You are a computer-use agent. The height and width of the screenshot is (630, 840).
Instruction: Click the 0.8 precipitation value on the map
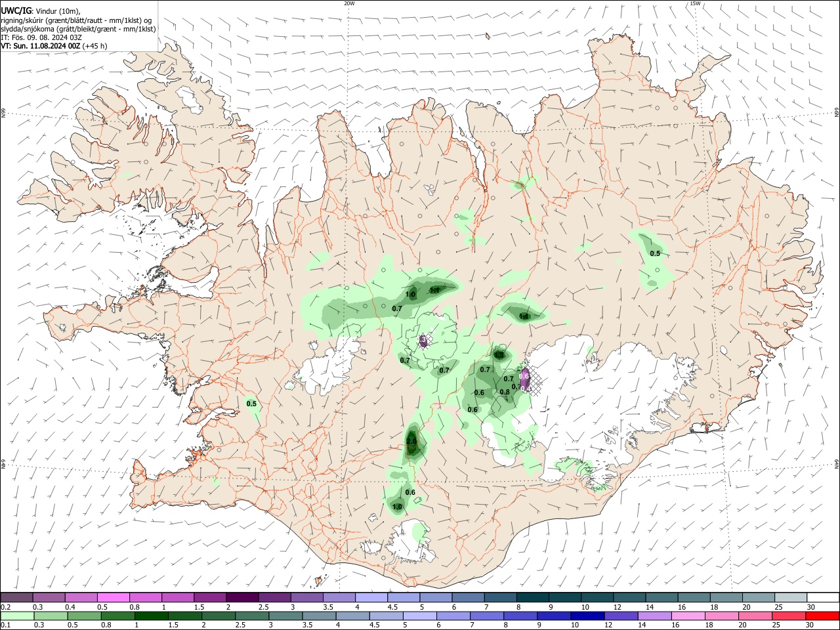coord(505,392)
